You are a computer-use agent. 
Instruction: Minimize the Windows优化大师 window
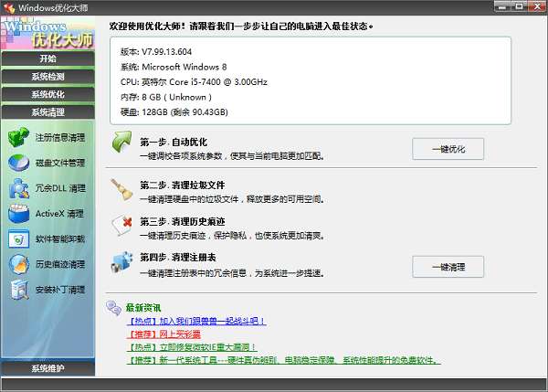pos(502,6)
